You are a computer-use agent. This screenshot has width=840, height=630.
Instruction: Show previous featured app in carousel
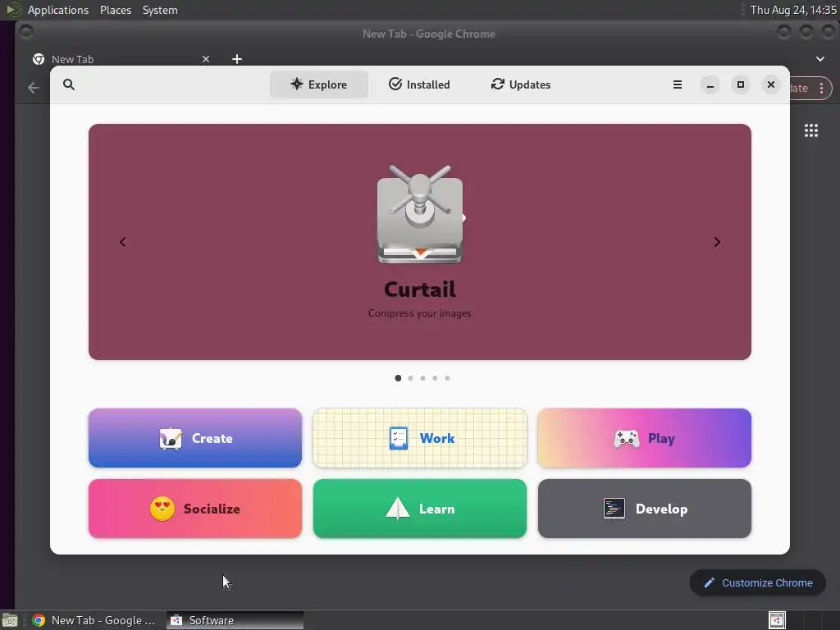(x=123, y=242)
